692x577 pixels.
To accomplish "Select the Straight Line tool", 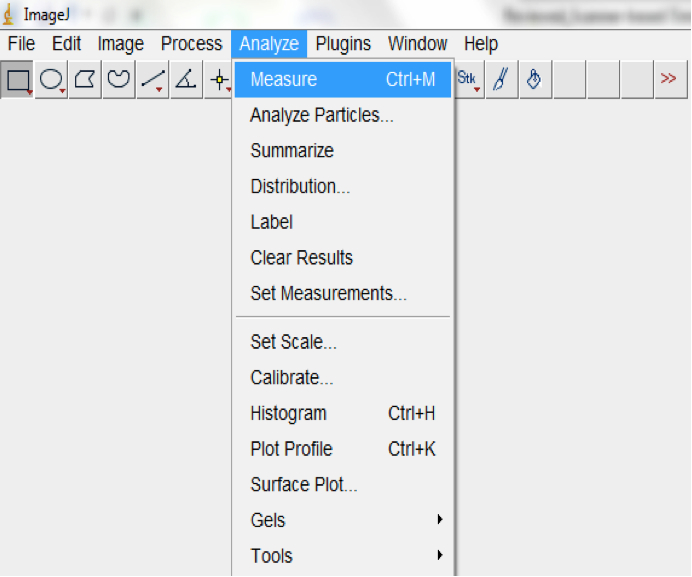I will pos(153,79).
